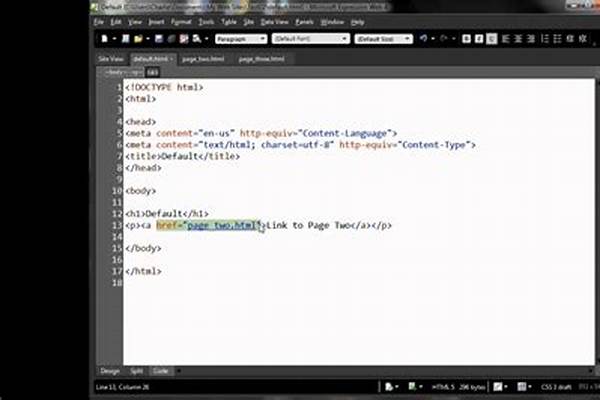The image size is (600, 400).
Task: Switch to the page_two.html tab
Action: click(204, 59)
